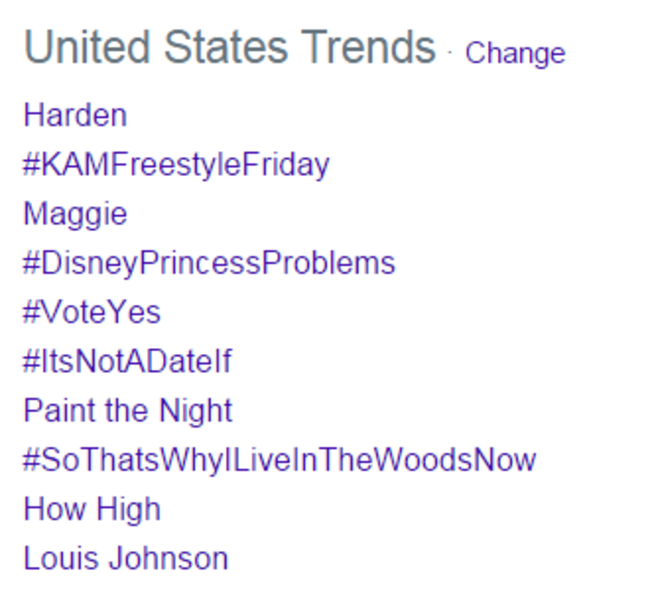Change the trends location

(x=515, y=54)
